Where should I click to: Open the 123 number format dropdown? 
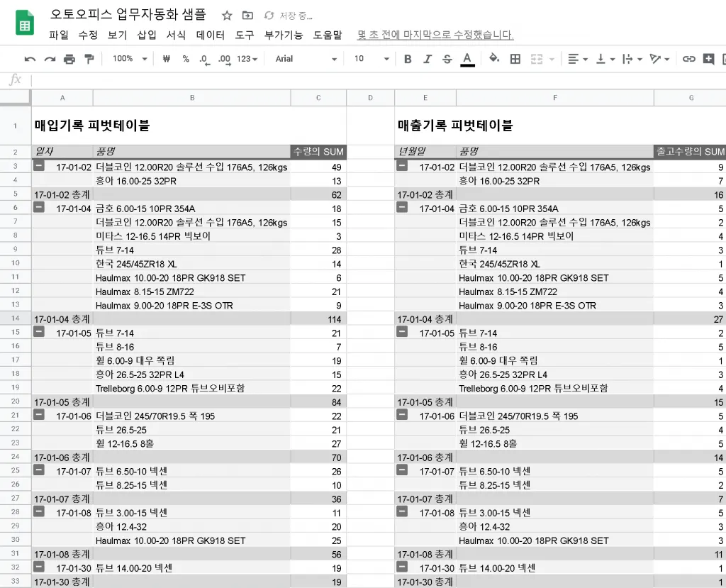pyautogui.click(x=247, y=59)
